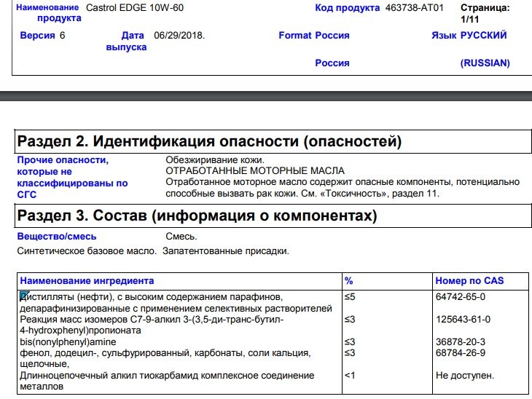The image size is (532, 399).
Task: Click the '≤3' percentage for 125643-61-0
Action: [350, 319]
